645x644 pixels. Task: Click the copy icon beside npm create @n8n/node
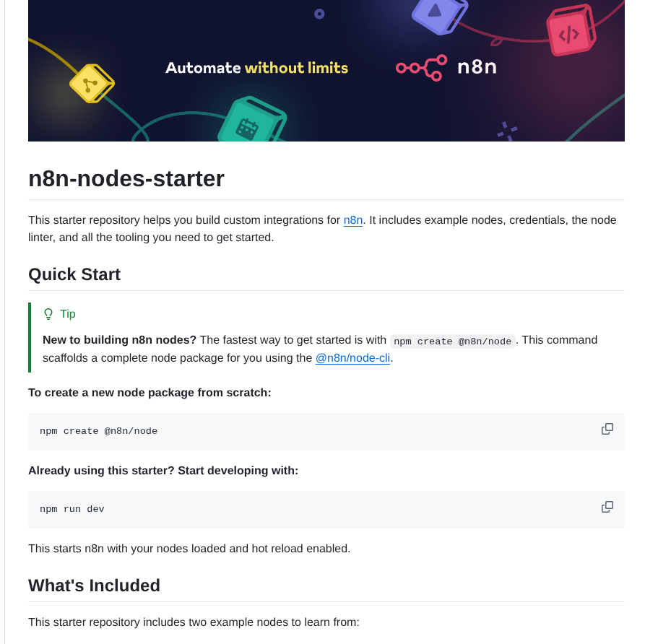[x=607, y=428]
